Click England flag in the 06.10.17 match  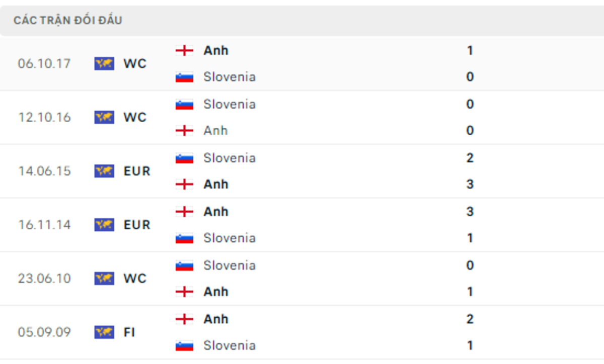pyautogui.click(x=184, y=50)
